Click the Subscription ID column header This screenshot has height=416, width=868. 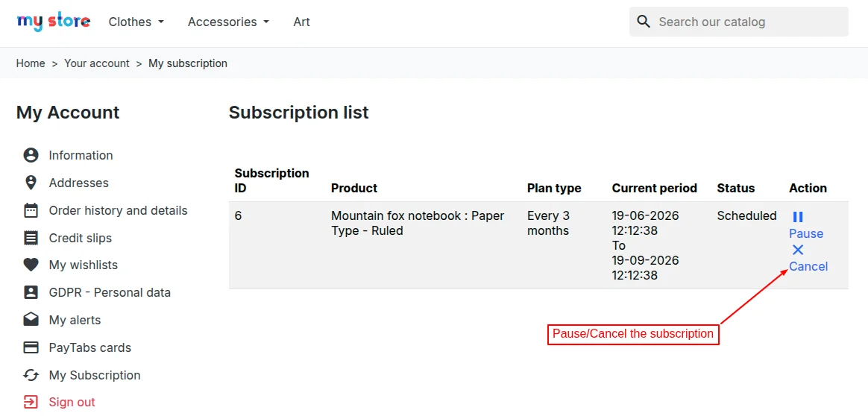click(271, 180)
